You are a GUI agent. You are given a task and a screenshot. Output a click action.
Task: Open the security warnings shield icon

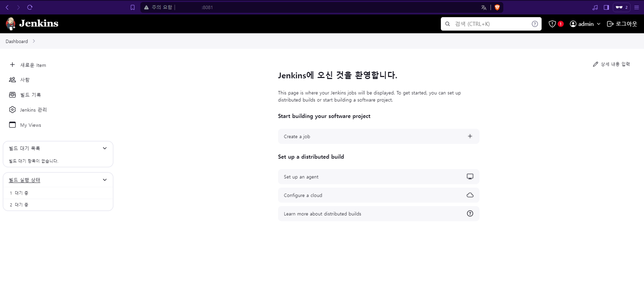click(x=552, y=24)
